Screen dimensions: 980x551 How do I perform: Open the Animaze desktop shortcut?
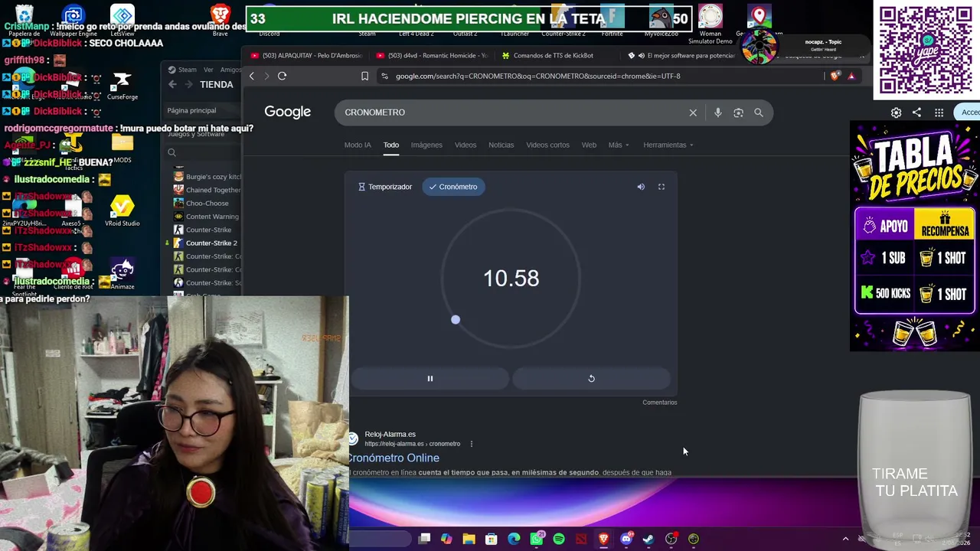(122, 274)
